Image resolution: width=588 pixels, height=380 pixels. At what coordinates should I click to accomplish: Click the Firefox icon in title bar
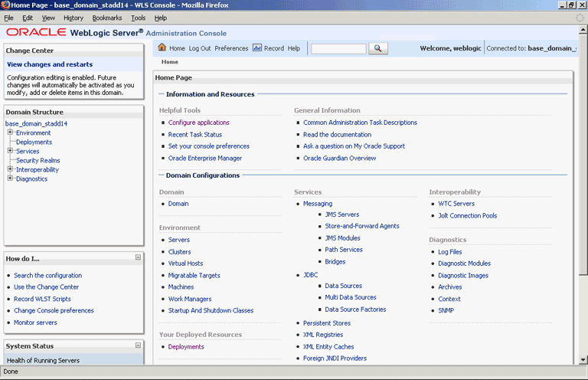click(x=5, y=5)
